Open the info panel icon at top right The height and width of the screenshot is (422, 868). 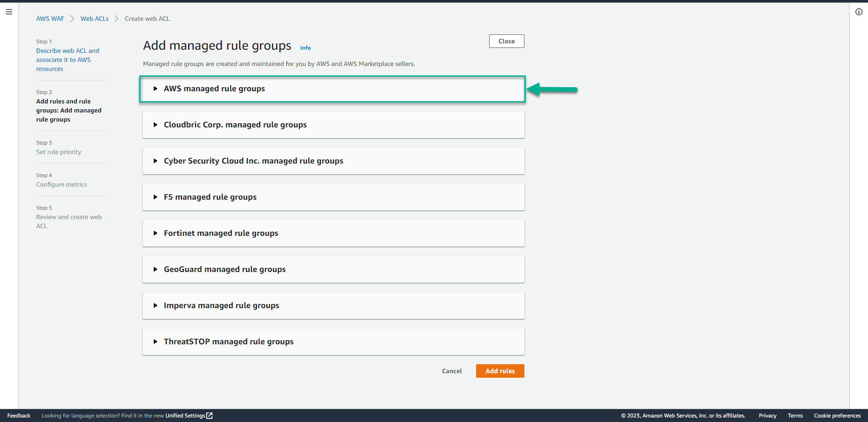coord(859,12)
